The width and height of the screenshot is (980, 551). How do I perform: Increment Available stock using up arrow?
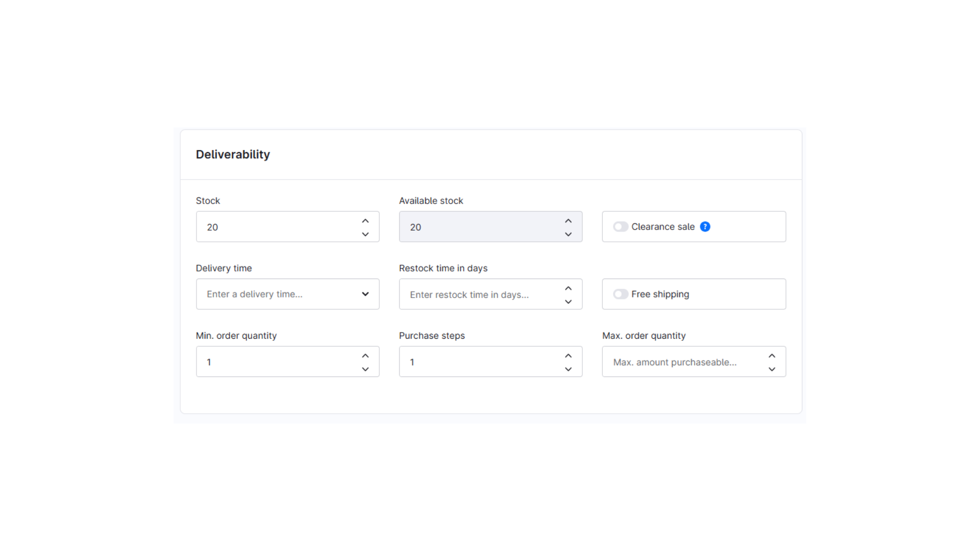tap(568, 221)
